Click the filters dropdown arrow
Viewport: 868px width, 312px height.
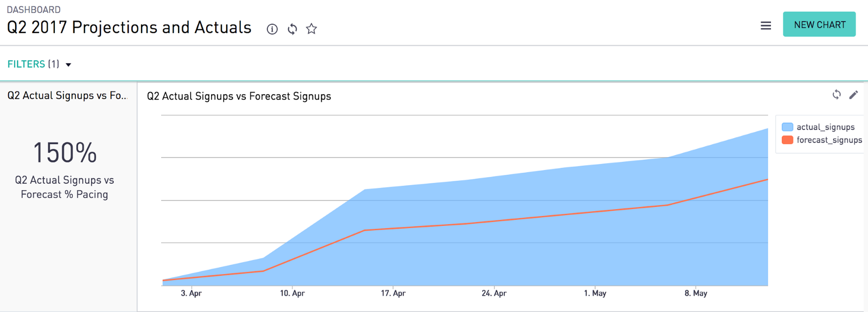(68, 65)
